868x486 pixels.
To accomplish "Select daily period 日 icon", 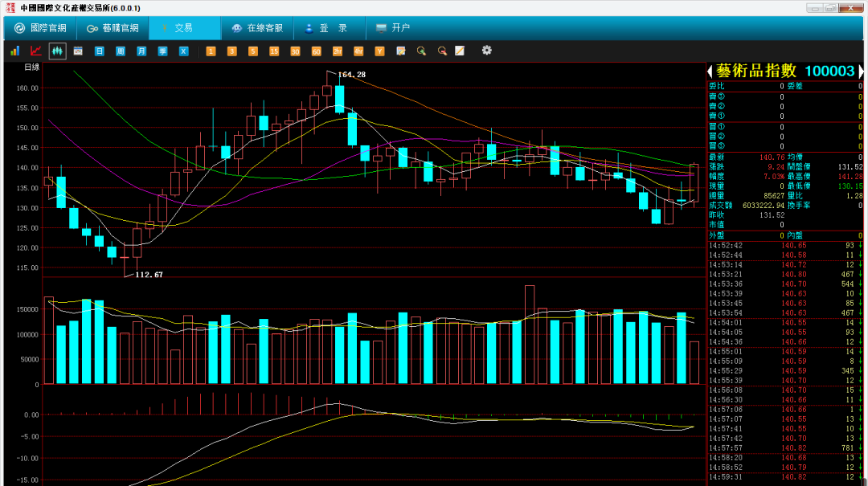I will tap(99, 51).
